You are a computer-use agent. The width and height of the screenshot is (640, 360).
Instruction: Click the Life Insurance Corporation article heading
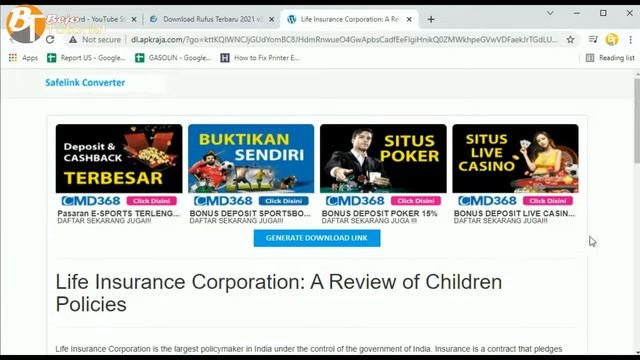click(279, 293)
